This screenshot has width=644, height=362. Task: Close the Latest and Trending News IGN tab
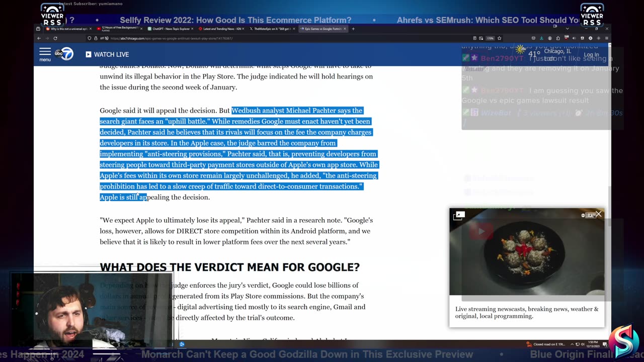click(243, 29)
